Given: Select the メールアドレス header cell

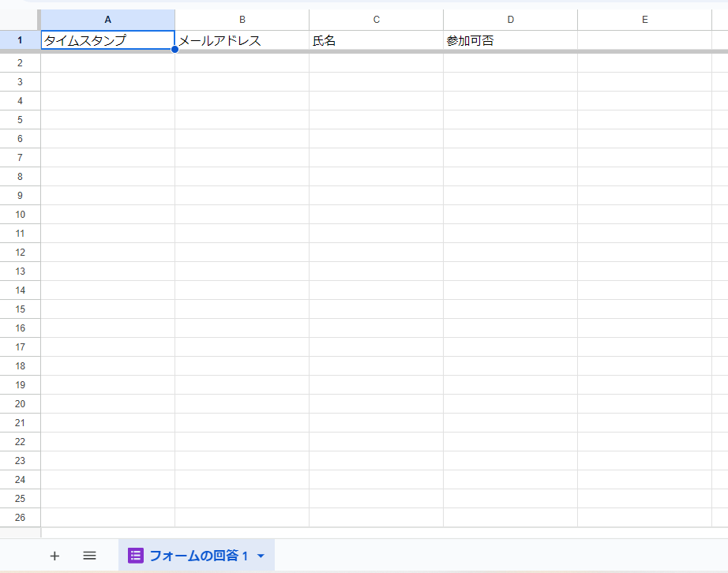Looking at the screenshot, I should point(242,40).
